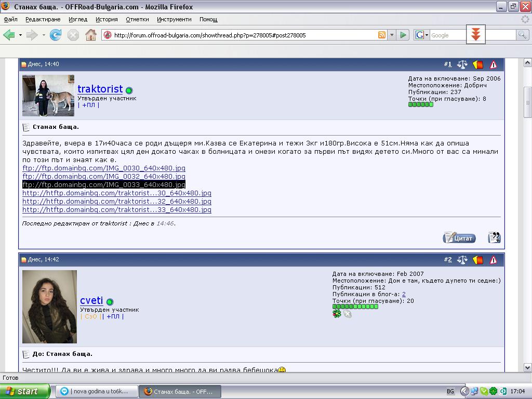This screenshot has width=532, height=399.
Task: Click the site favicon in address bar
Action: click(108, 35)
